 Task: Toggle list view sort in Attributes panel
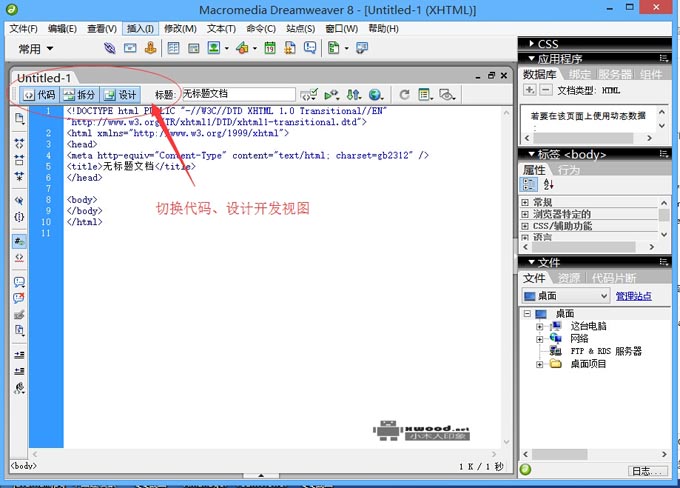[549, 184]
